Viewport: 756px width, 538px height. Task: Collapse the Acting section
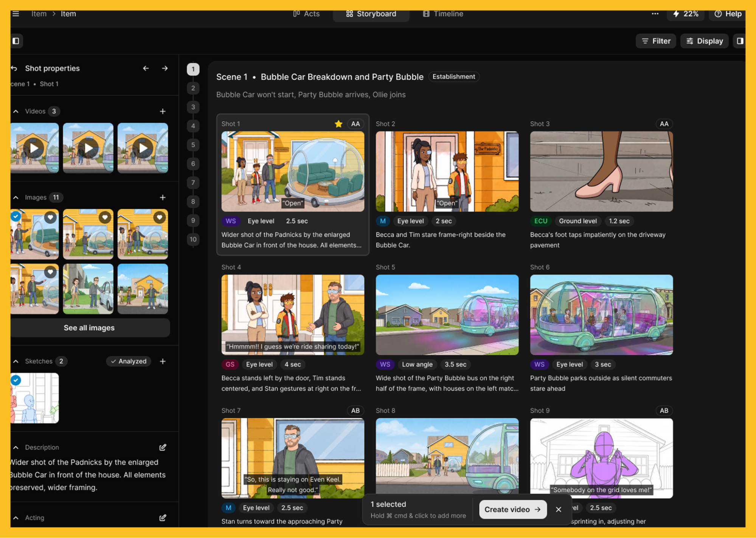point(16,518)
